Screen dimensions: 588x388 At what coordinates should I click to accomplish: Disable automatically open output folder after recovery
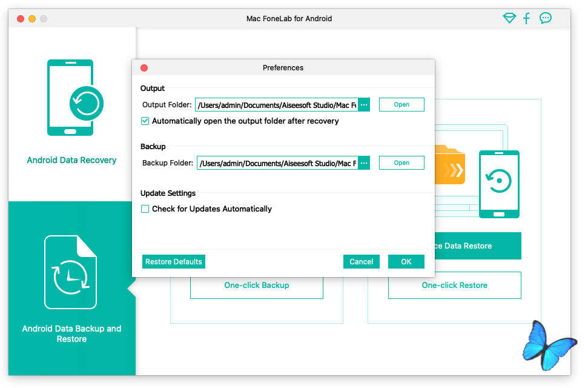[x=145, y=121]
